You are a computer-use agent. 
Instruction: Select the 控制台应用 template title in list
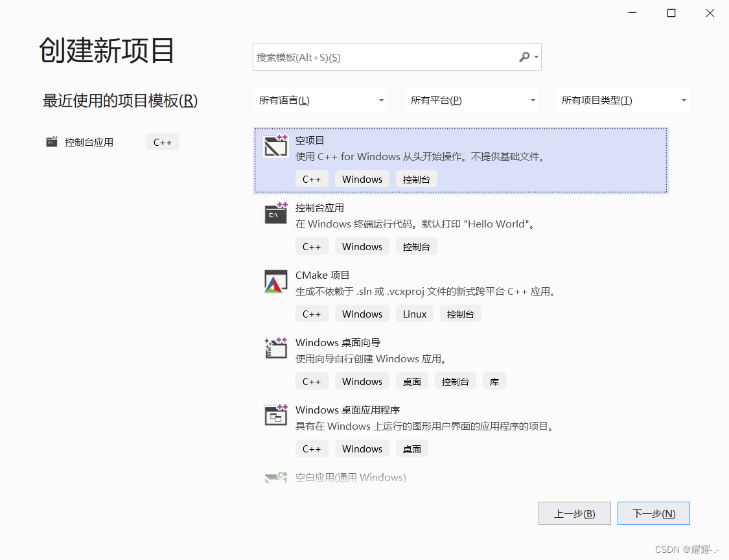tap(319, 208)
